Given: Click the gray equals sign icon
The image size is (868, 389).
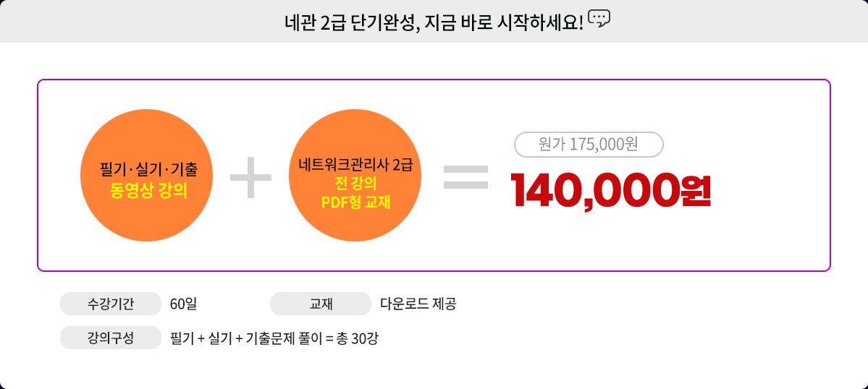Looking at the screenshot, I should click(465, 177).
